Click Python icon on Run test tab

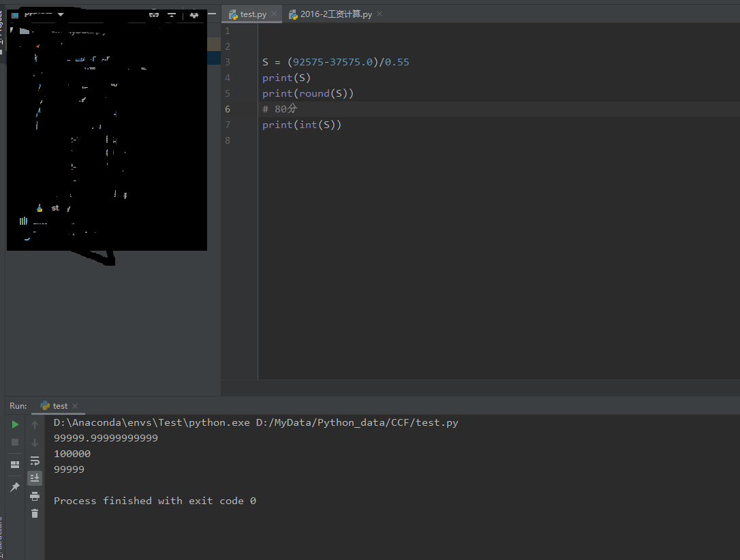45,406
